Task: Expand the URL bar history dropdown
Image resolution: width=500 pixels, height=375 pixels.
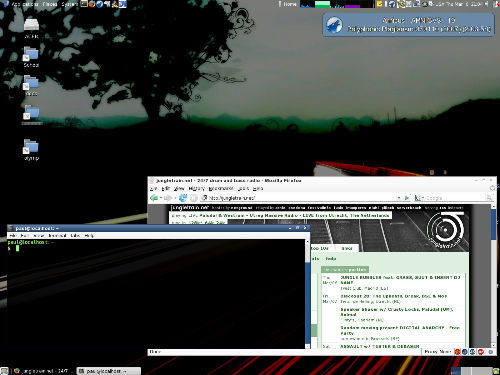Action: tap(399, 198)
